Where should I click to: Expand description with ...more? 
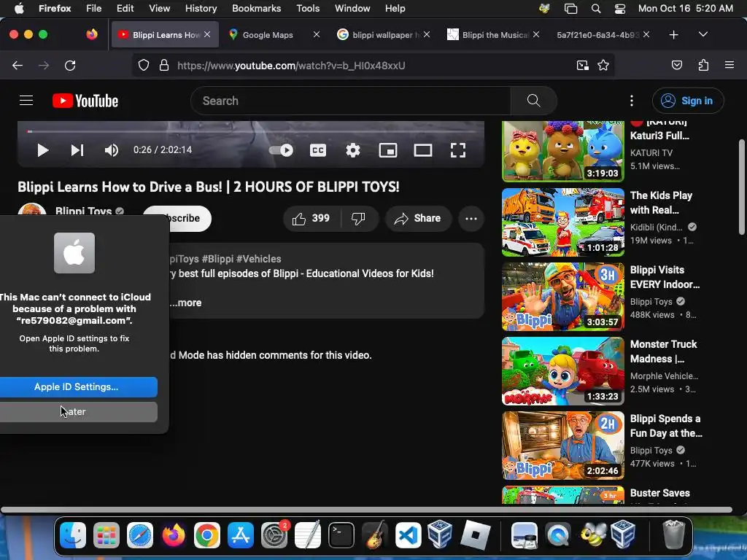click(186, 303)
